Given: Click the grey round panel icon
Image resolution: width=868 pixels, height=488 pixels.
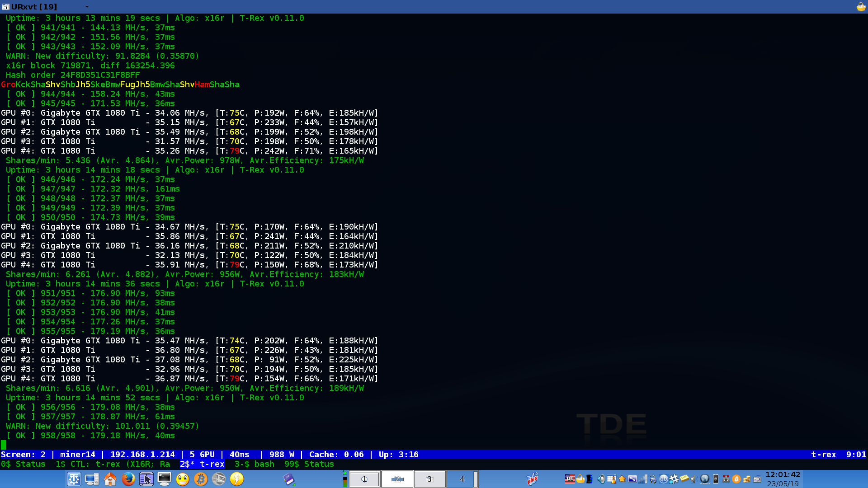Looking at the screenshot, I should pos(218,479).
